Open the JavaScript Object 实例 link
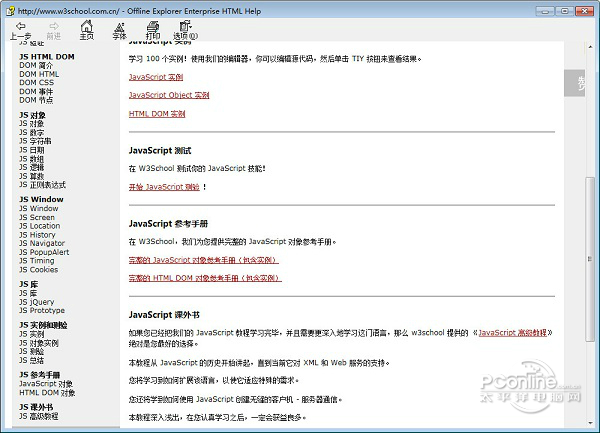Screen dimensions: 600x433 (169, 95)
